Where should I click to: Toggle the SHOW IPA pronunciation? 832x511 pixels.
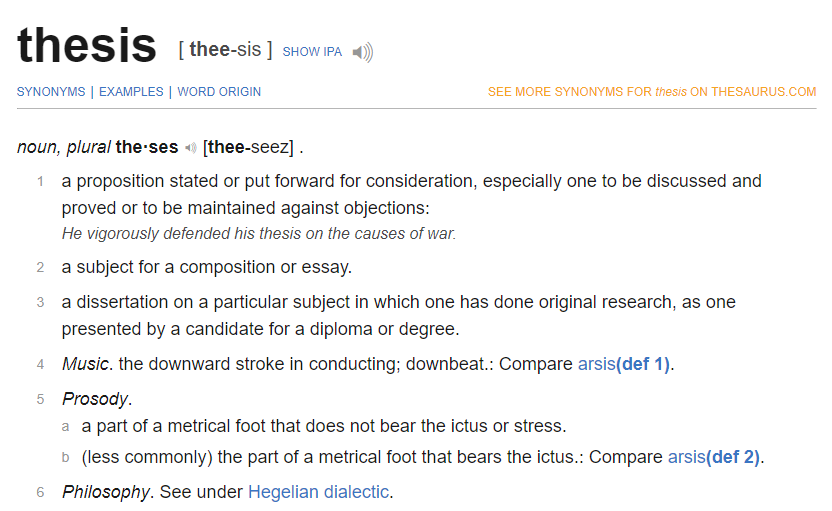[312, 52]
